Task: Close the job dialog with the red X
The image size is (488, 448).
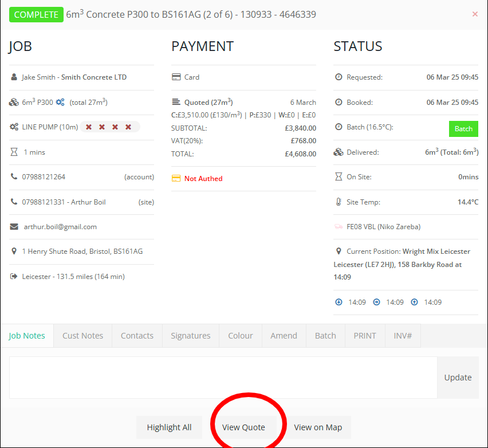Action: [x=475, y=14]
